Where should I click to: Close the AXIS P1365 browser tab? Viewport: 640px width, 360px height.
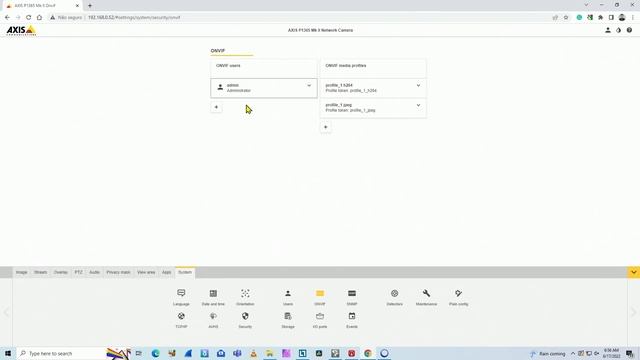77,6
